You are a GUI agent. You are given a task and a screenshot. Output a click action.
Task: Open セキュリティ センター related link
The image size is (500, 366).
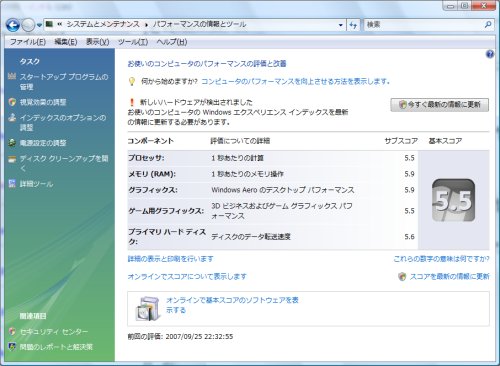click(54, 332)
